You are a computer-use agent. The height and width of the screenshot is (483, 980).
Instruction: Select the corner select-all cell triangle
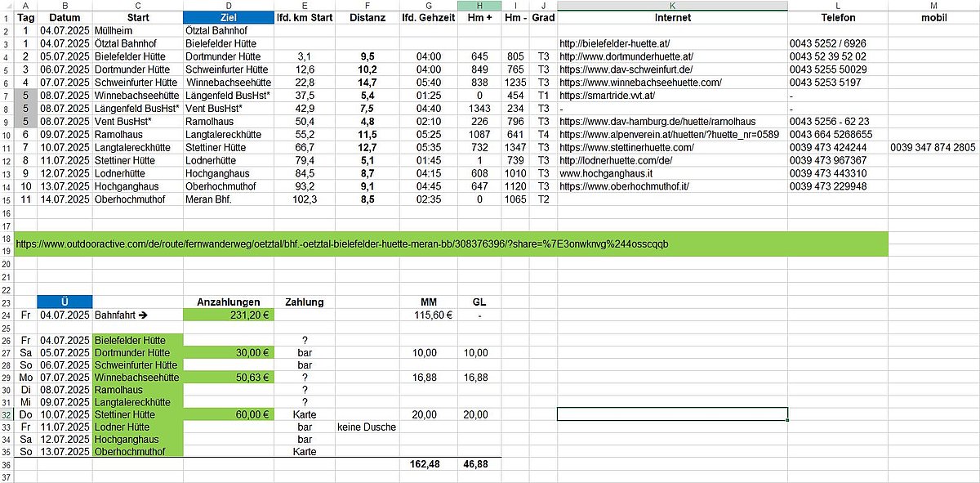point(7,5)
